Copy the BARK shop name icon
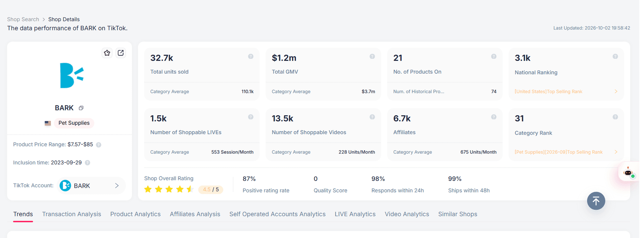 click(81, 108)
